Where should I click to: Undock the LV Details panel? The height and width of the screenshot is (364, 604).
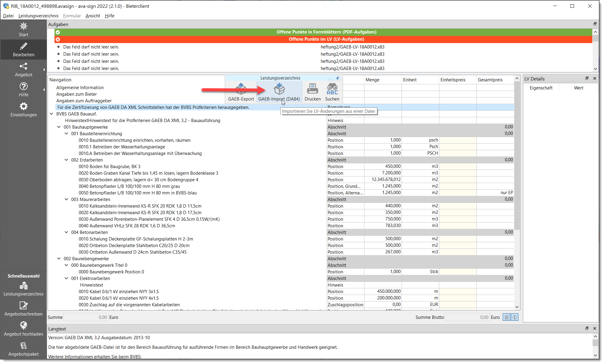pos(587,78)
